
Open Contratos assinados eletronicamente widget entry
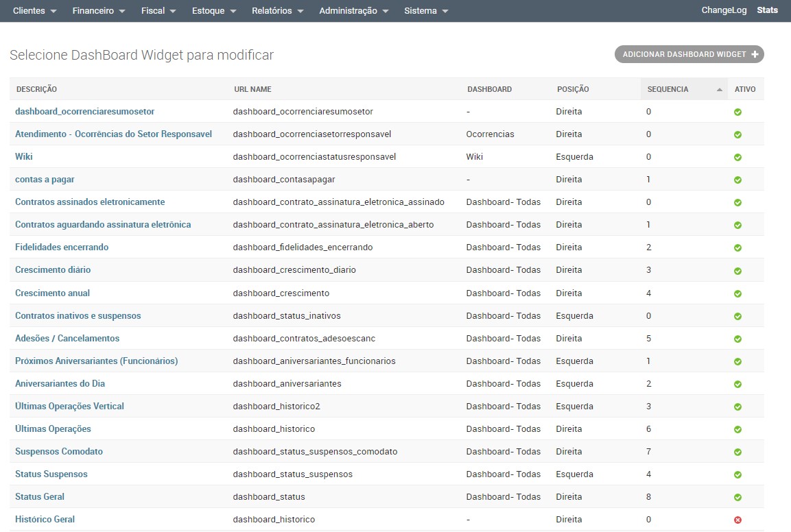tap(90, 202)
